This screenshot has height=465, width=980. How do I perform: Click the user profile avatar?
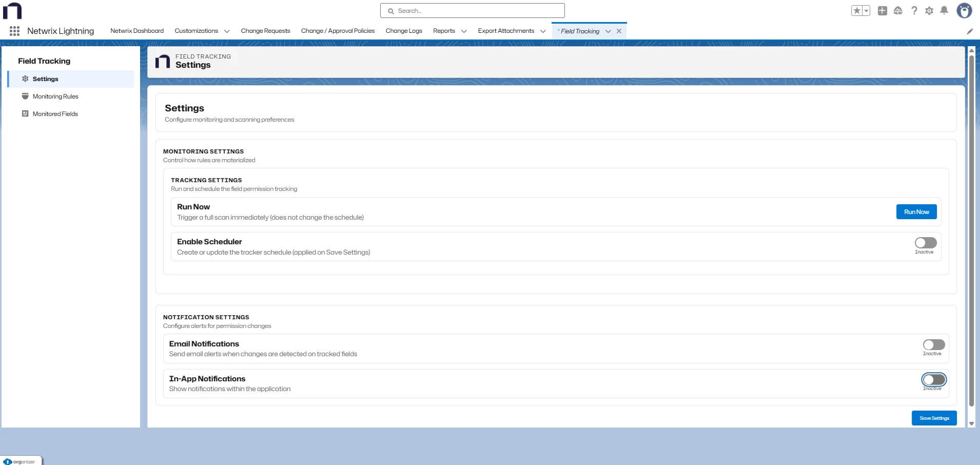[964, 11]
